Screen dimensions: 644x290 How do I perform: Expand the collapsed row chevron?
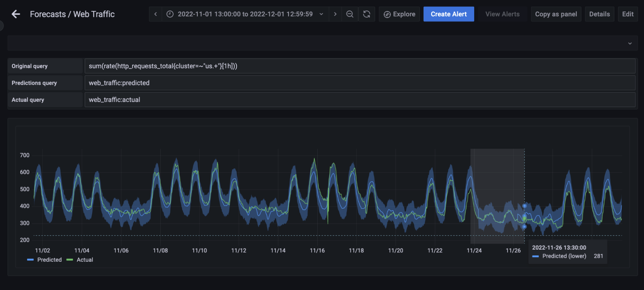coord(630,43)
